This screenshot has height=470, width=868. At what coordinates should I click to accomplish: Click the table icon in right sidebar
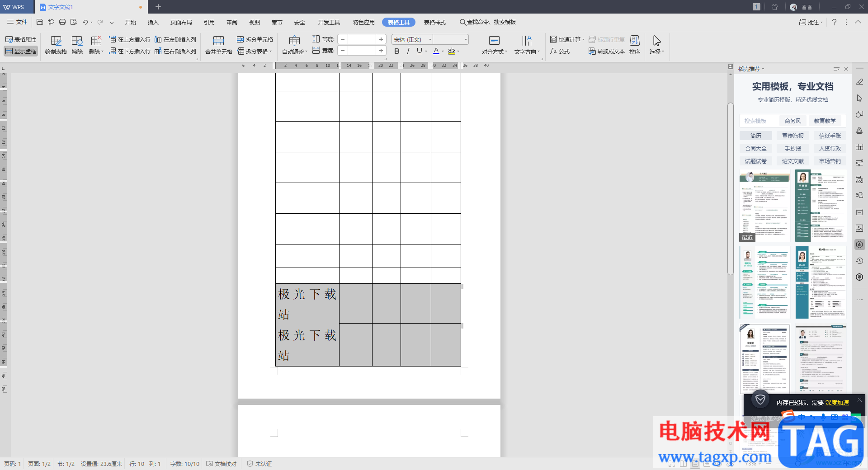pos(859,147)
